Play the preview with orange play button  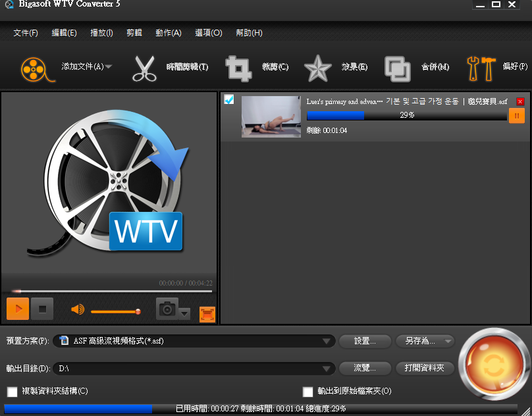(x=18, y=309)
